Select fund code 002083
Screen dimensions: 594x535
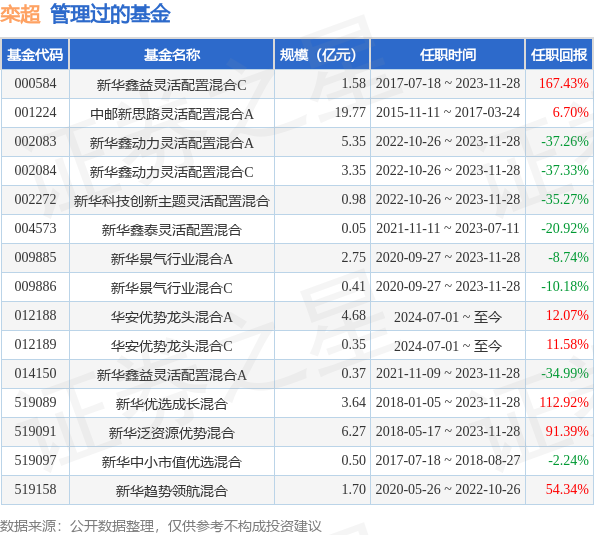(35, 141)
